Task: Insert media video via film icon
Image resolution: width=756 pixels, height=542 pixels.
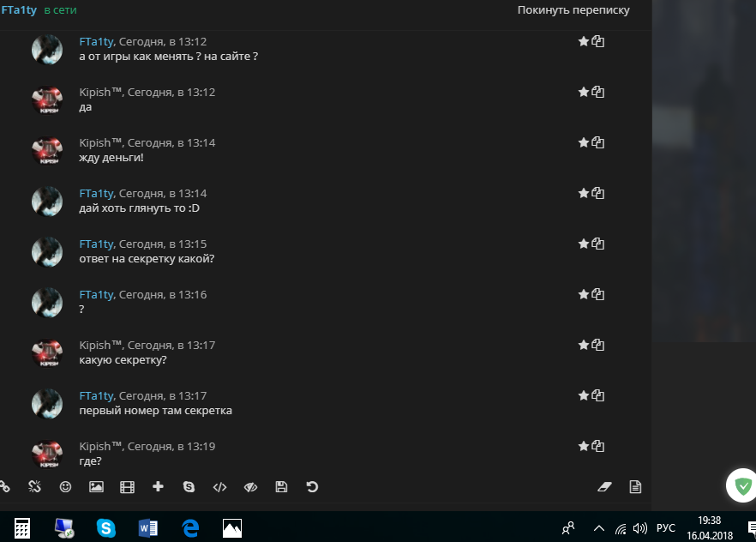Action: click(x=127, y=487)
